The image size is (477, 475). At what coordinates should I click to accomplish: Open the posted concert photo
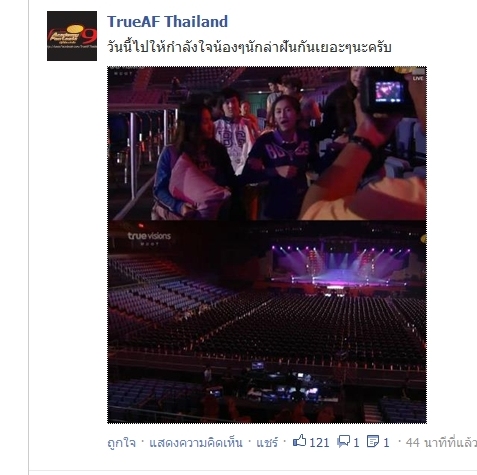pyautogui.click(x=267, y=245)
